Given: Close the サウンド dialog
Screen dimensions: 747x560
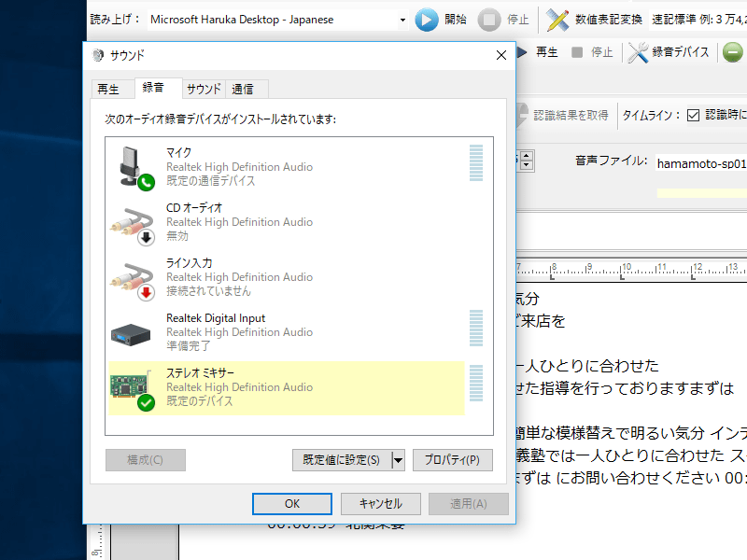Looking at the screenshot, I should tap(501, 55).
